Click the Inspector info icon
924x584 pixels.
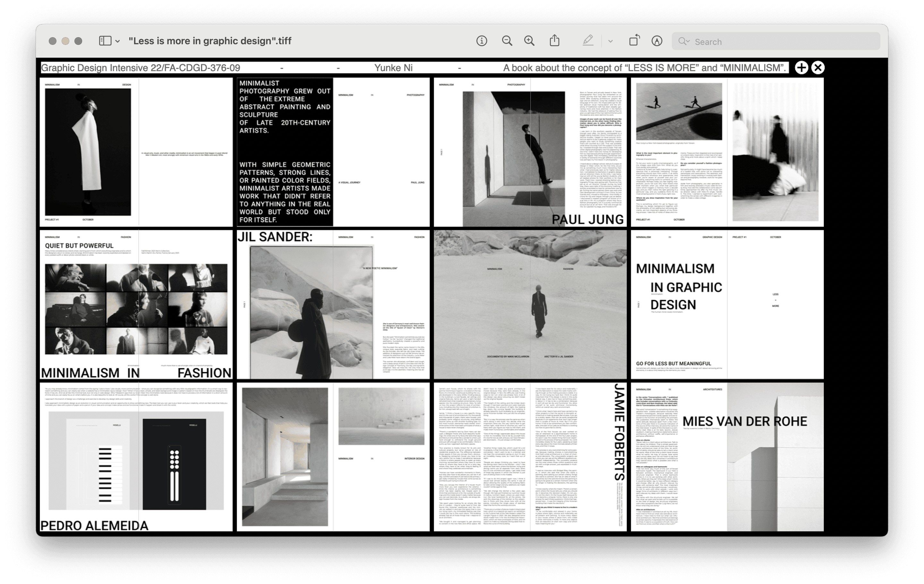click(482, 41)
